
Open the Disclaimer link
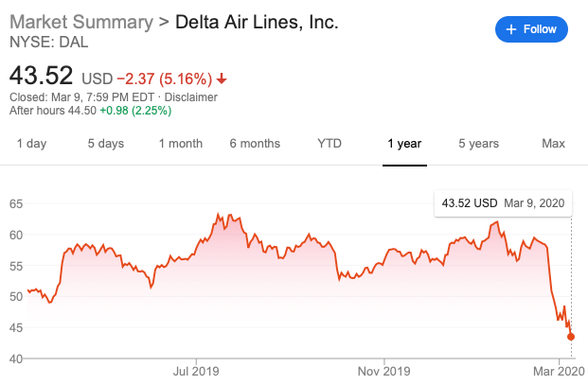[193, 96]
